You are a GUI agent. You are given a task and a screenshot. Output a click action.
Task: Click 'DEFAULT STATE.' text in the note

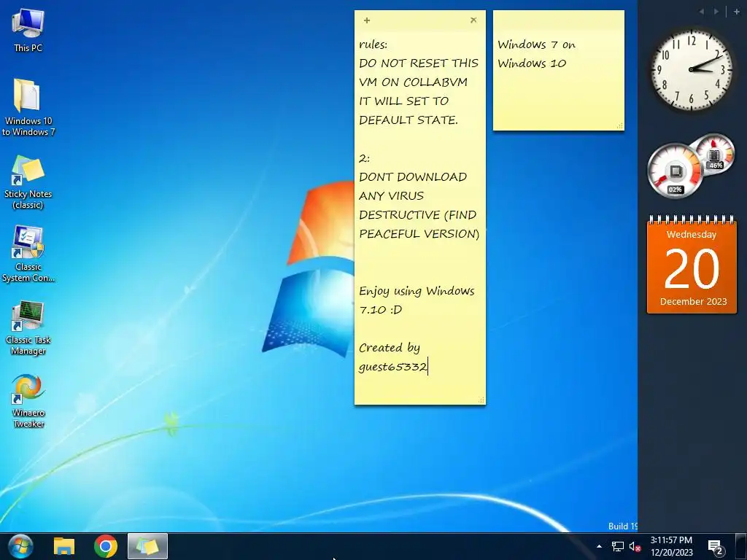[x=409, y=120]
